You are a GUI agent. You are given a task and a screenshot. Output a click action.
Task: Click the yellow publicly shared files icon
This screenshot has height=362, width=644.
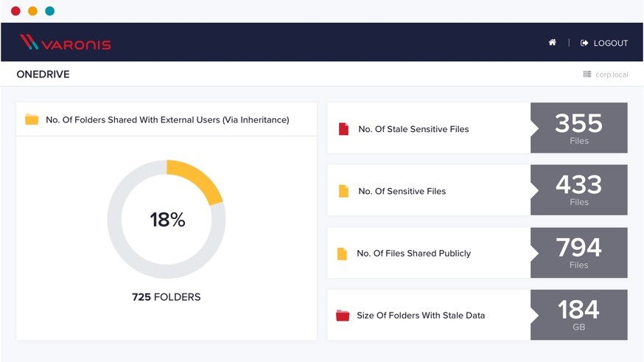pyautogui.click(x=342, y=254)
